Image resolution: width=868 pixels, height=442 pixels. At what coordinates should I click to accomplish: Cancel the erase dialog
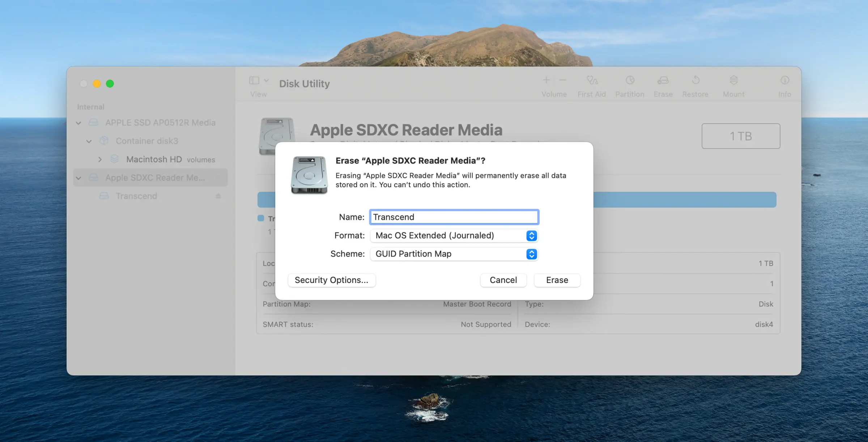503,280
